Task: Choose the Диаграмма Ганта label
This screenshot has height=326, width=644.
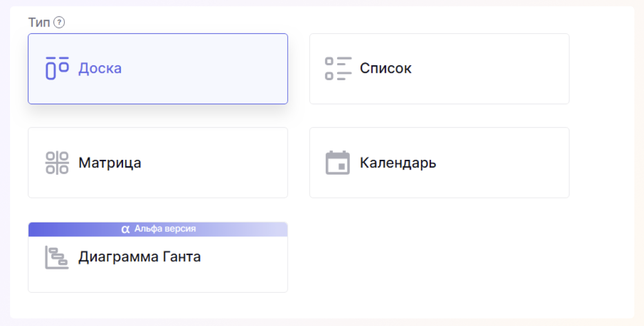Action: point(140,258)
